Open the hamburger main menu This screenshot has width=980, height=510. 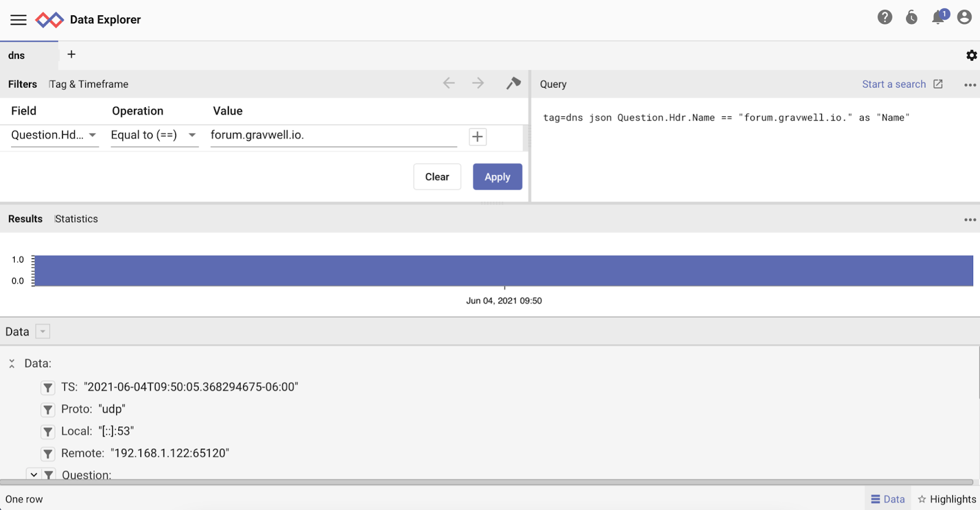18,20
